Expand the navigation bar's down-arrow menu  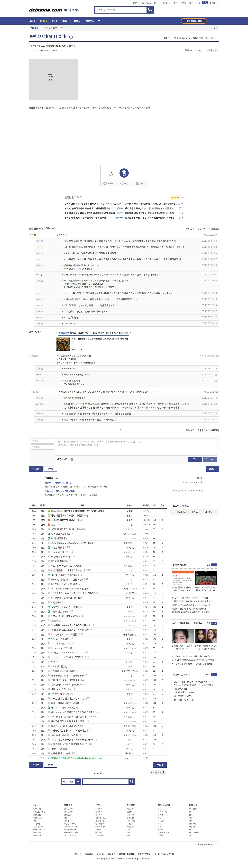tap(99, 21)
